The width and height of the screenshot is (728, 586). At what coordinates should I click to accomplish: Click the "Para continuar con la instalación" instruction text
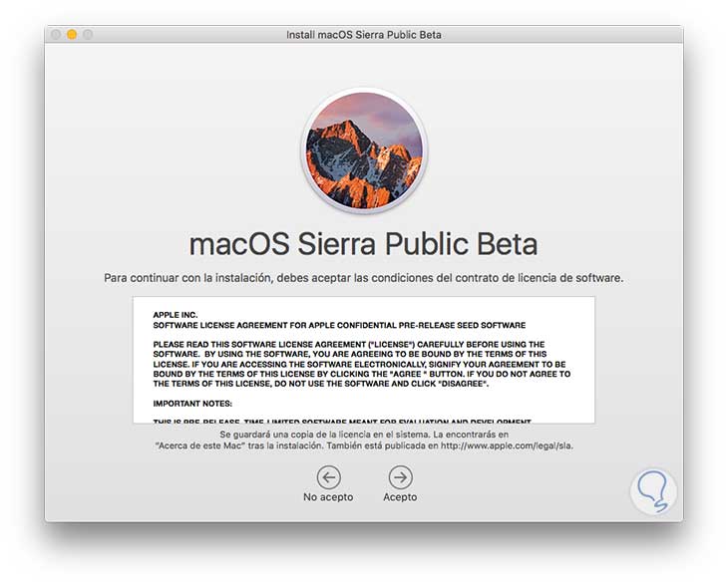pyautogui.click(x=364, y=278)
